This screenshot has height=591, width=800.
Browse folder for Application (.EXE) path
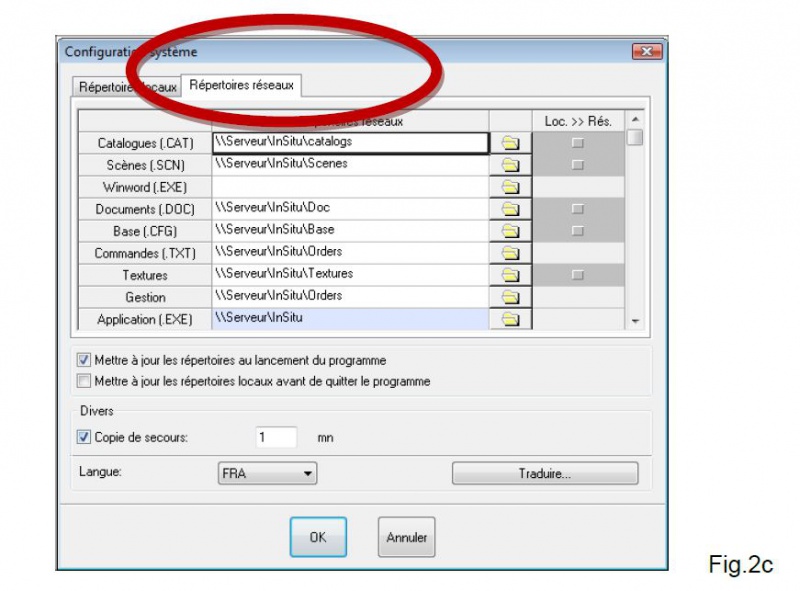click(x=510, y=319)
